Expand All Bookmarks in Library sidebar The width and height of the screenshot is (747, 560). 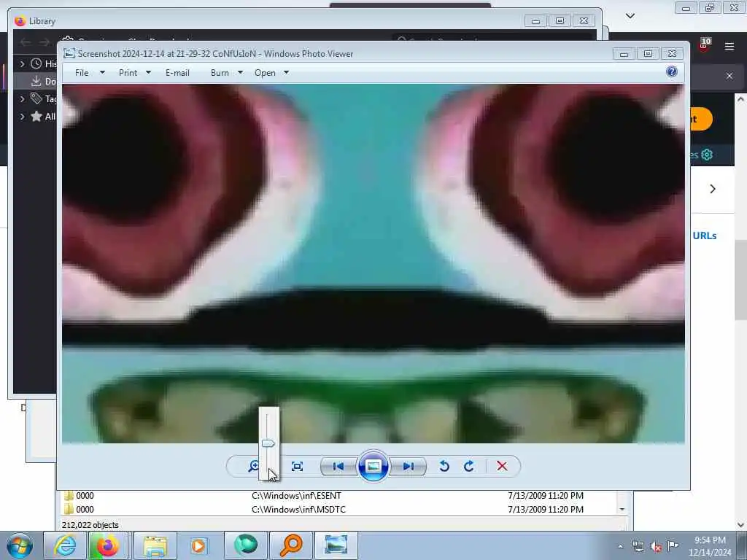tap(23, 116)
